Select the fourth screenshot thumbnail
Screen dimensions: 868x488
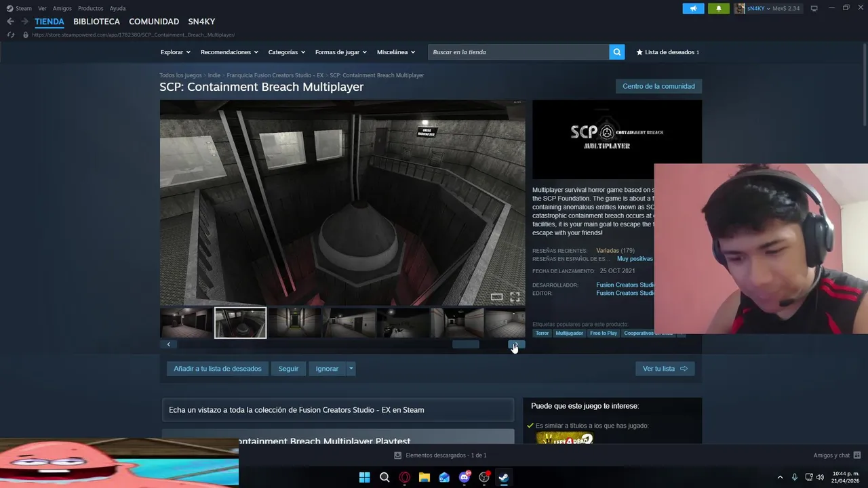pyautogui.click(x=349, y=323)
